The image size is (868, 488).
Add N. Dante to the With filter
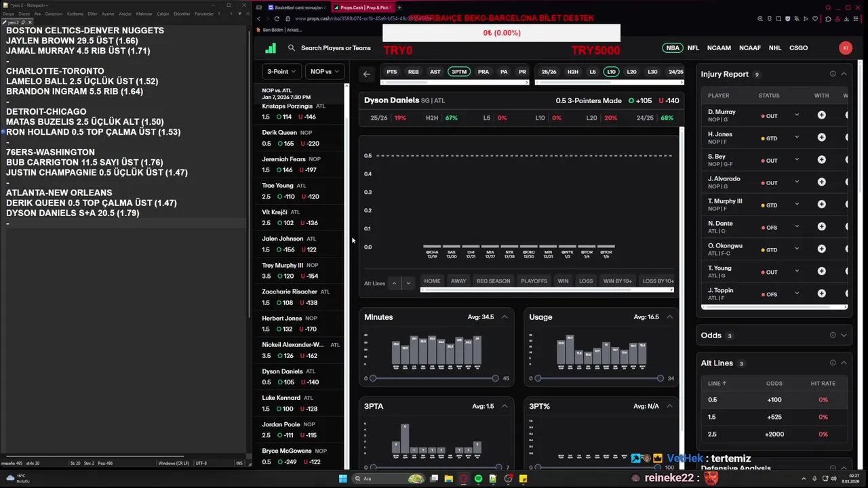pyautogui.click(x=821, y=227)
